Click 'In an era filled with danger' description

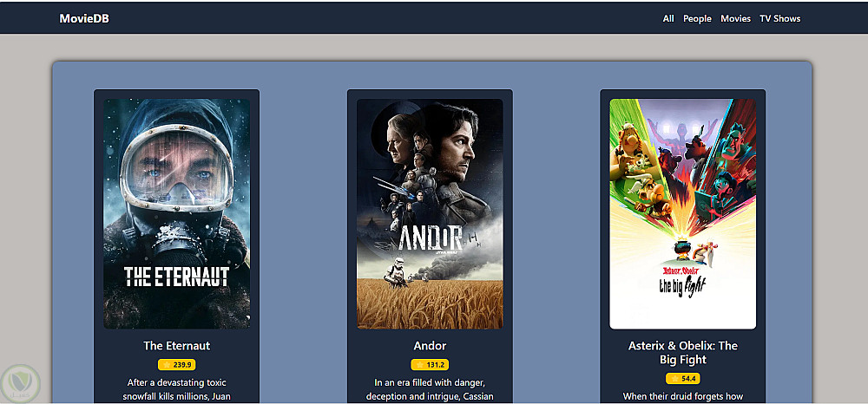tap(431, 389)
